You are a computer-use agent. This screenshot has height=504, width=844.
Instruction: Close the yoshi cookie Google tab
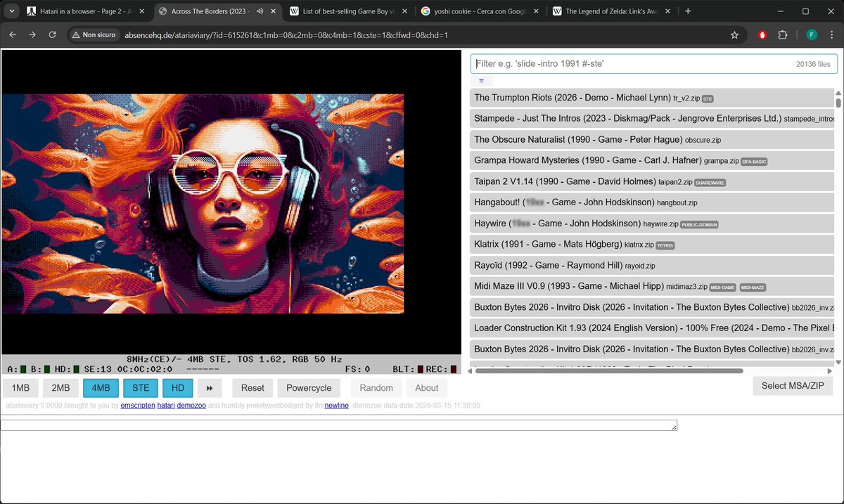pos(537,11)
